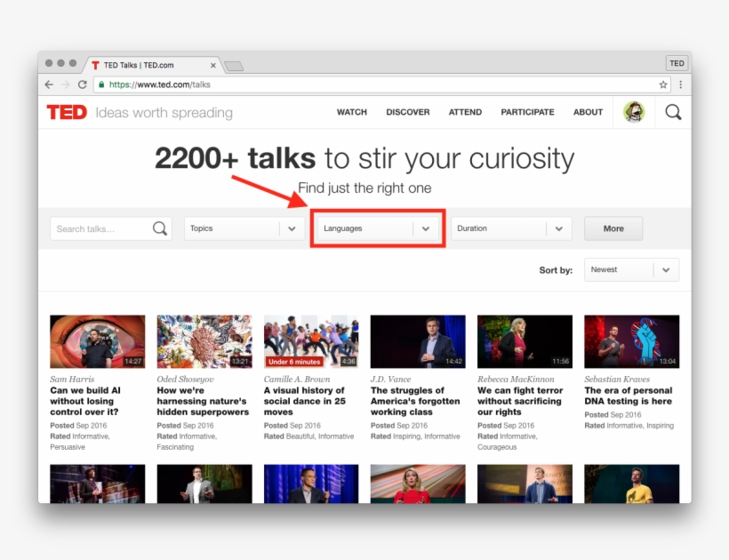
Task: Click speaker name 'Rebecca MacKinnon'
Action: (516, 380)
